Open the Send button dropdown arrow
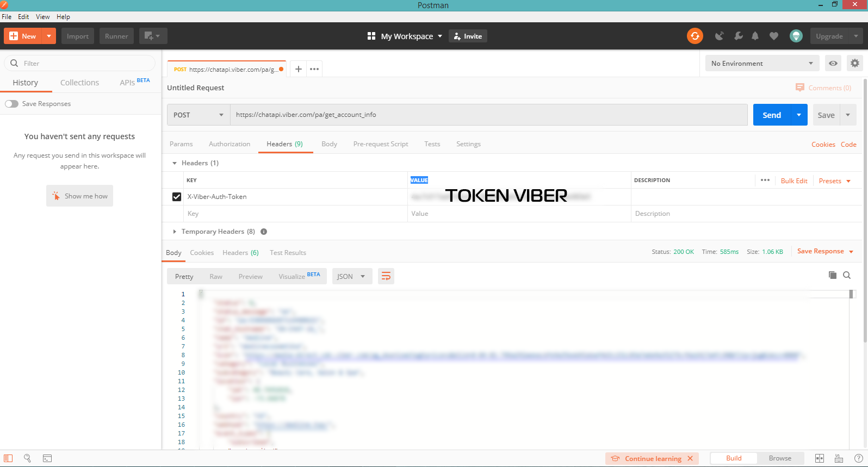Viewport: 868px width, 467px height. click(x=799, y=115)
